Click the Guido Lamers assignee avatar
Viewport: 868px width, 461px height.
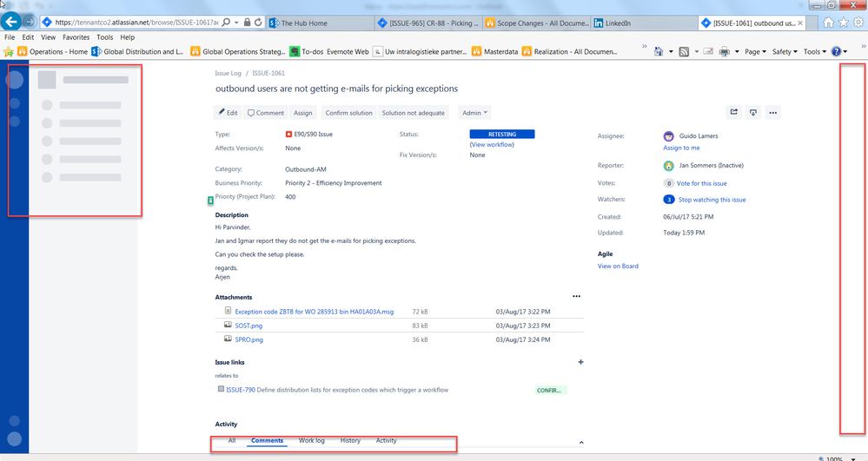coord(669,136)
